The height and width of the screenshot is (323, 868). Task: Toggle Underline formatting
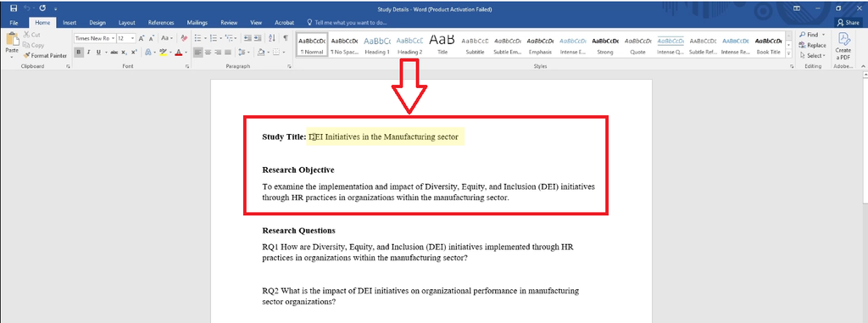coord(98,52)
